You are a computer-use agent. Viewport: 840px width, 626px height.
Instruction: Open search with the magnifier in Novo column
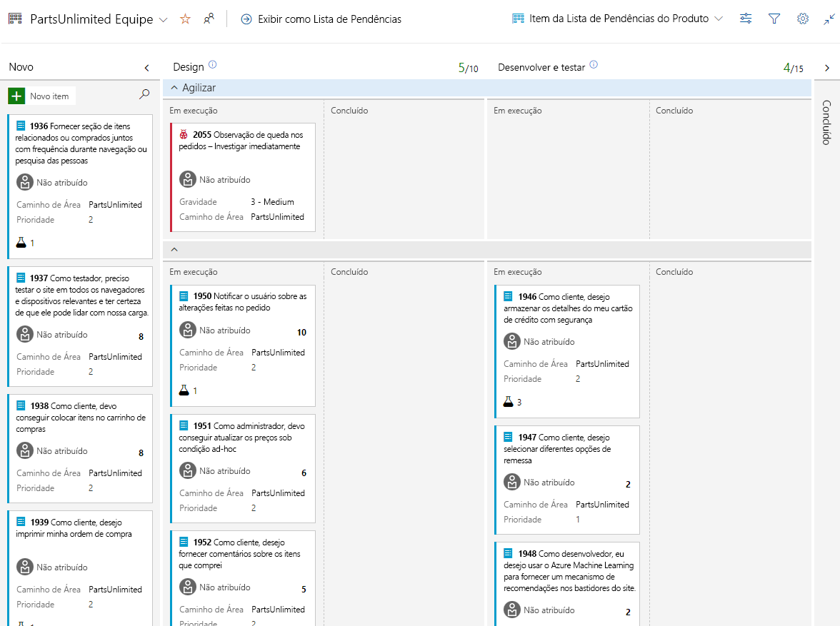[x=145, y=95]
